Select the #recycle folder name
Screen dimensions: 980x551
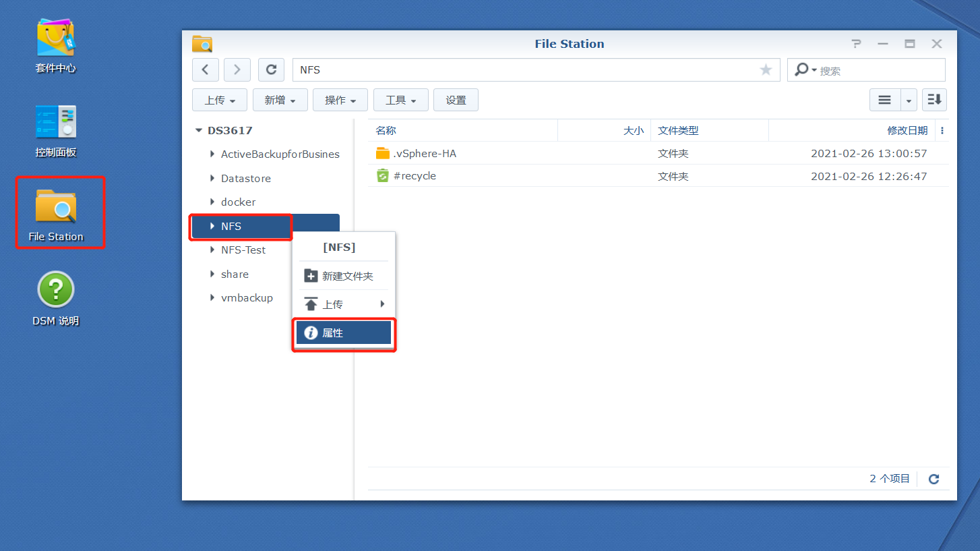pyautogui.click(x=415, y=176)
